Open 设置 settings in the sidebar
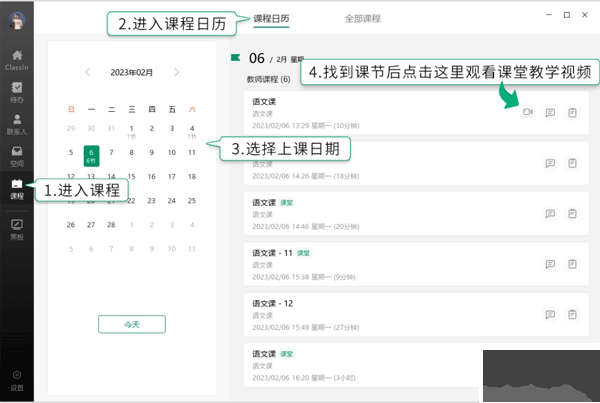The image size is (600, 403). point(17,381)
